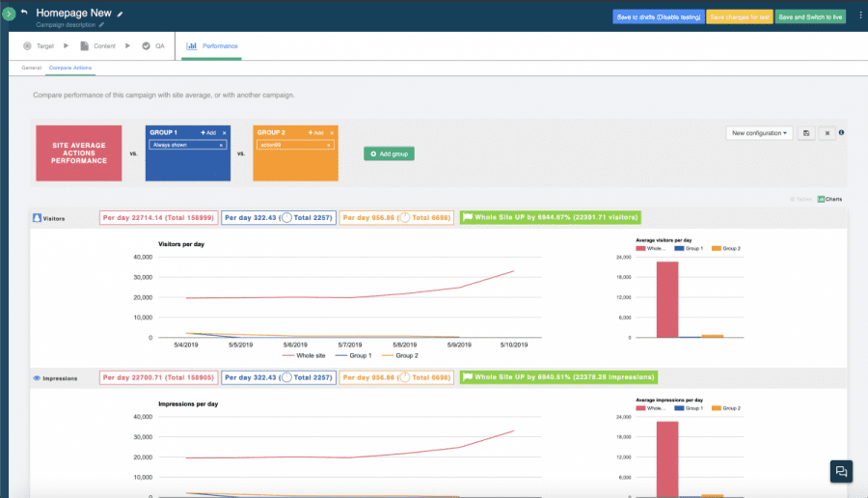Click the delete configuration X icon

click(x=827, y=133)
